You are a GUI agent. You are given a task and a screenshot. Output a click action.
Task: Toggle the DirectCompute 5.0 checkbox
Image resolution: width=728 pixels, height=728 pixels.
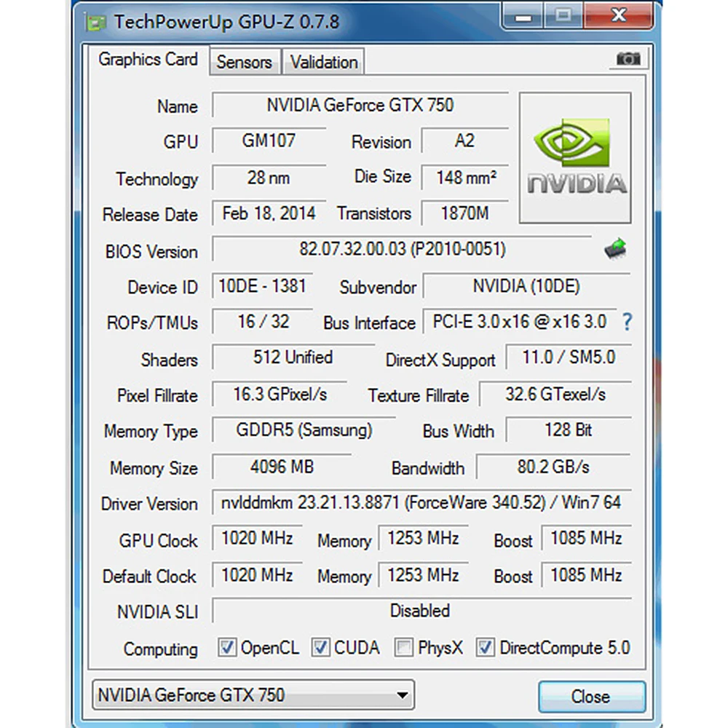(x=485, y=647)
